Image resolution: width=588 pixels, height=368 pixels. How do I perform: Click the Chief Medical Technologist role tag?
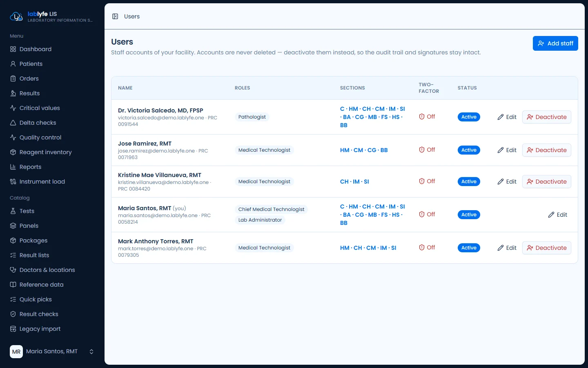tap(271, 209)
